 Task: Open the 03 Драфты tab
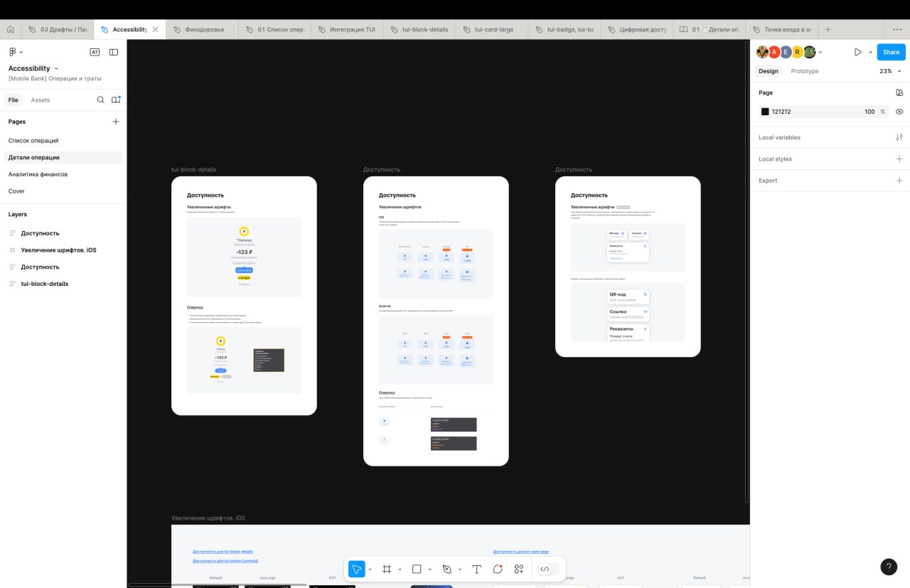(58, 30)
